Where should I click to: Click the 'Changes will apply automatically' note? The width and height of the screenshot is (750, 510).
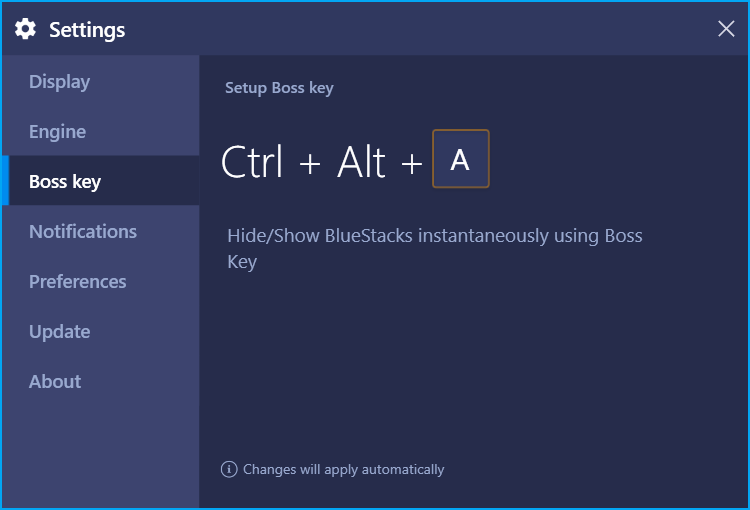343,469
